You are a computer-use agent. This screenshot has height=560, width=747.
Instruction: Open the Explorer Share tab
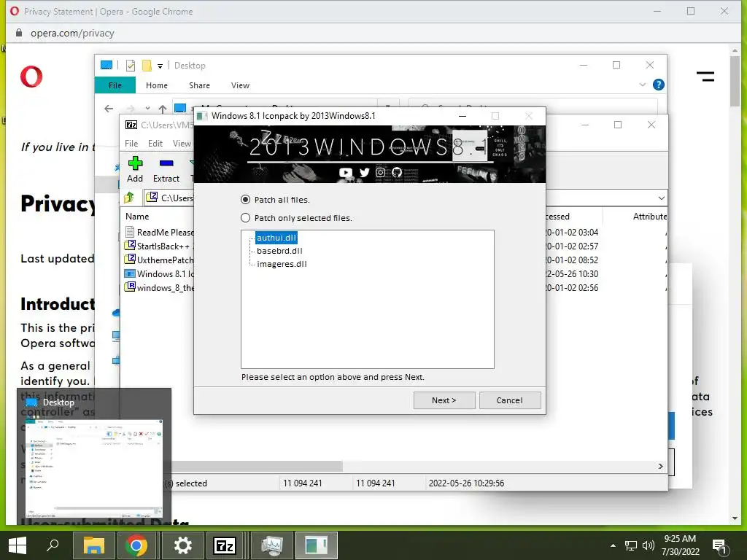point(199,85)
